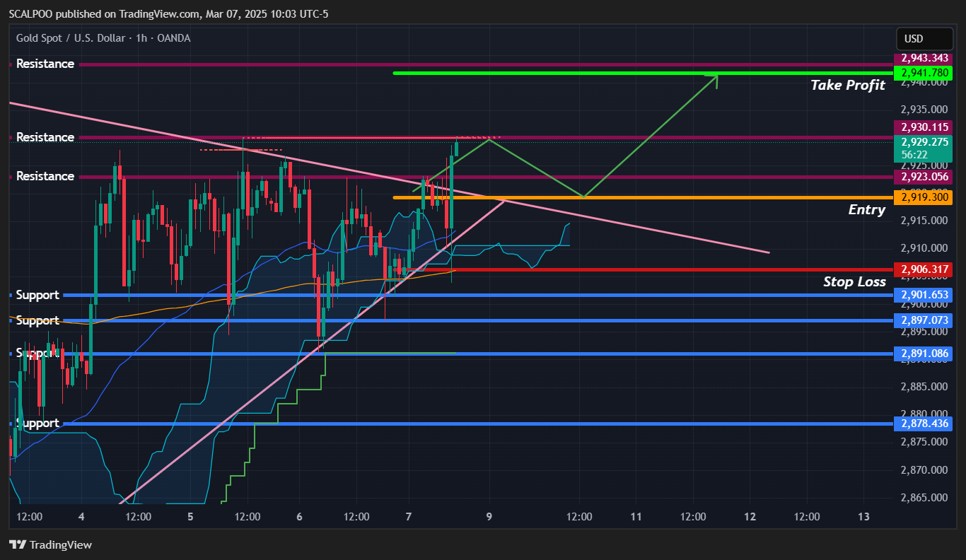
Task: Select the Resistance label on the 2,943.343 line
Action: click(x=45, y=64)
